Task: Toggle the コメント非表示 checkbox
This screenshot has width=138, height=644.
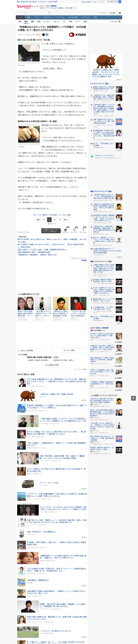Action: pyautogui.click(x=75, y=370)
